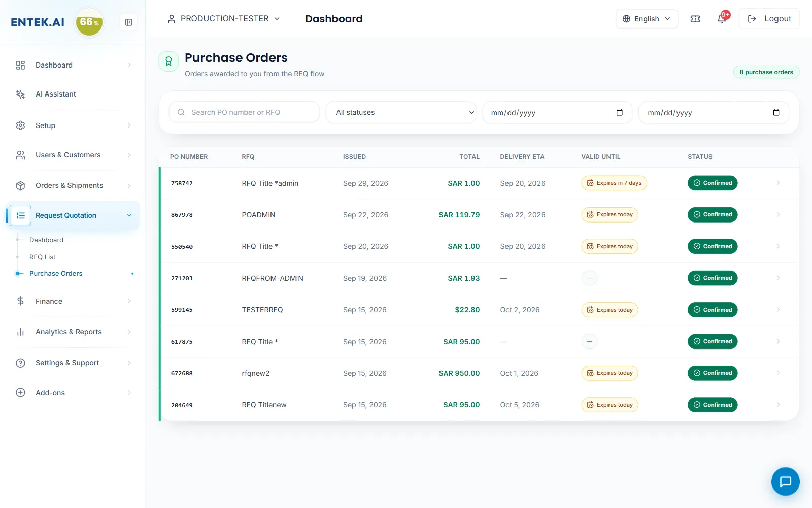812x508 pixels.
Task: Open RFQ List sub-item
Action: pos(43,257)
